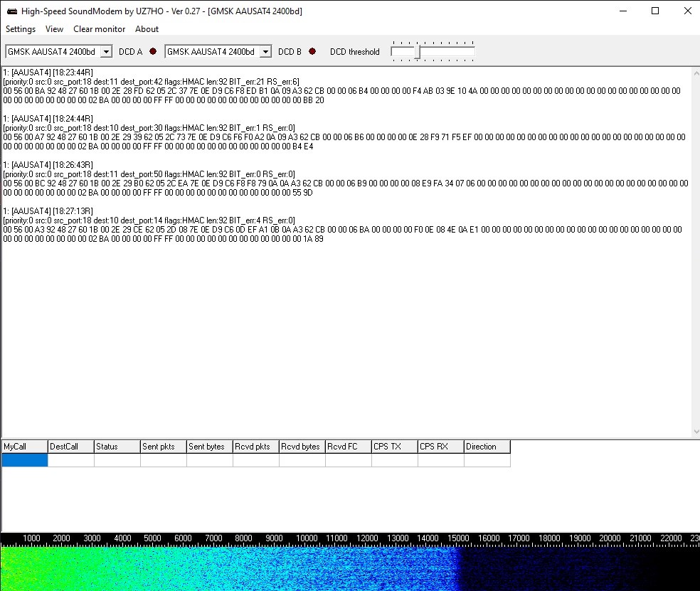Open the Settings menu
700x591 pixels.
pyautogui.click(x=20, y=29)
